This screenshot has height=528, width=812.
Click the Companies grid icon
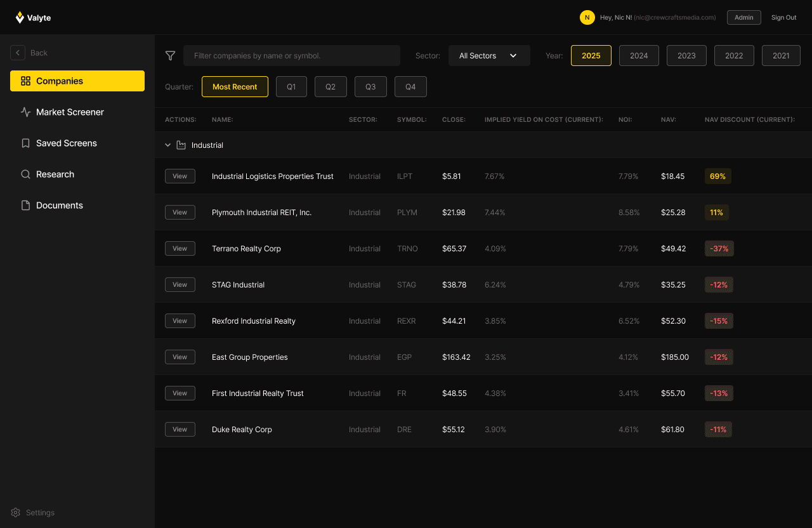coord(26,81)
